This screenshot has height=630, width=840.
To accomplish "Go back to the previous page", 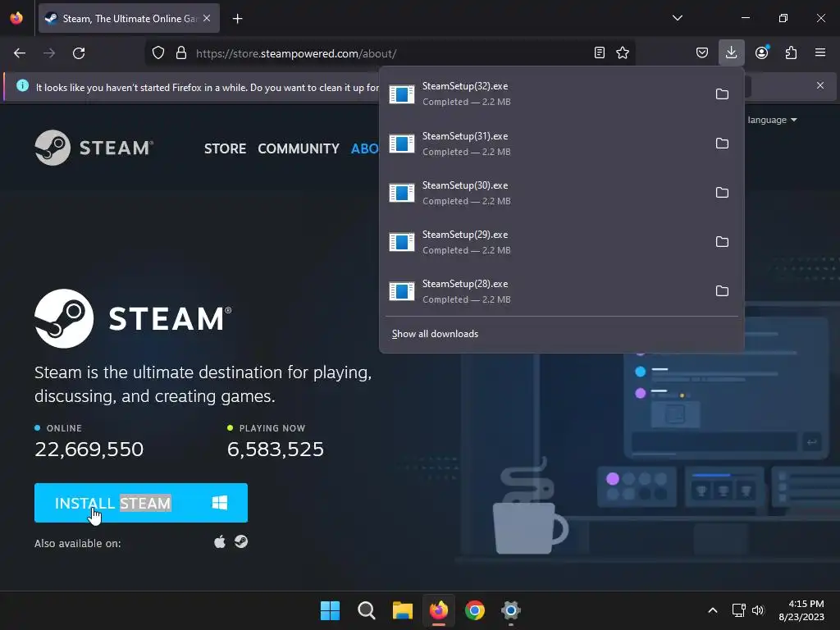I will pyautogui.click(x=20, y=53).
